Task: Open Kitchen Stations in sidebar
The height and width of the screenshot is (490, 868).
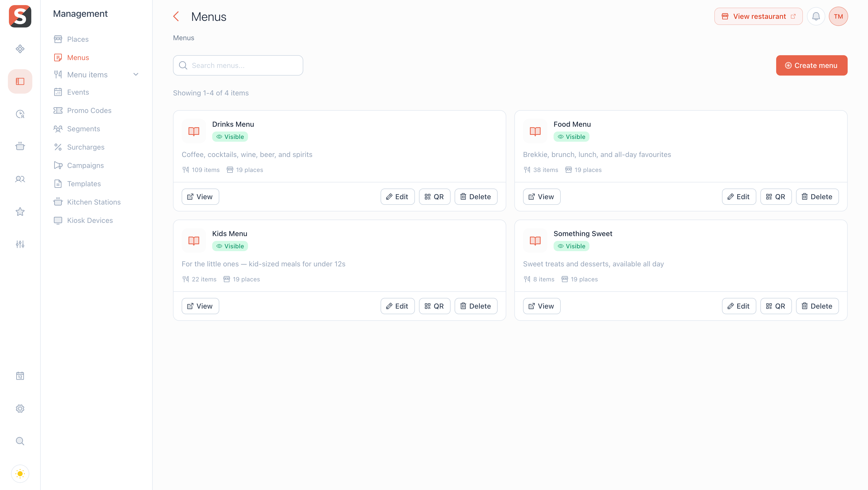Action: pyautogui.click(x=94, y=202)
